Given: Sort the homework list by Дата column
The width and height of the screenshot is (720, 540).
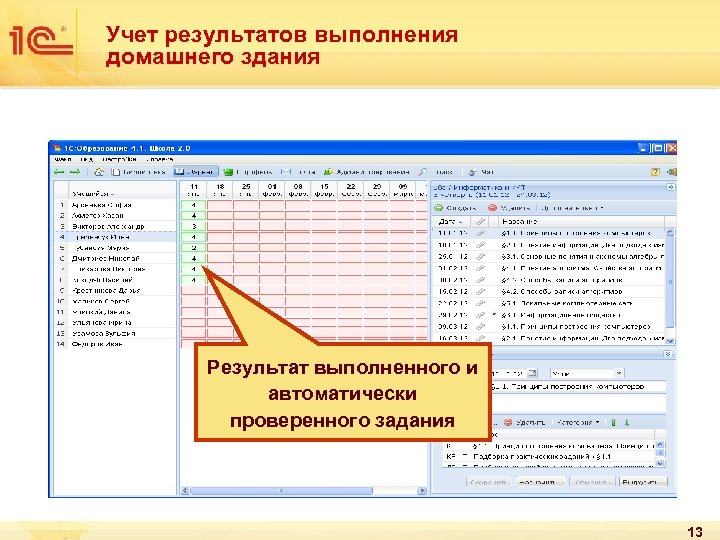Looking at the screenshot, I should click(451, 221).
